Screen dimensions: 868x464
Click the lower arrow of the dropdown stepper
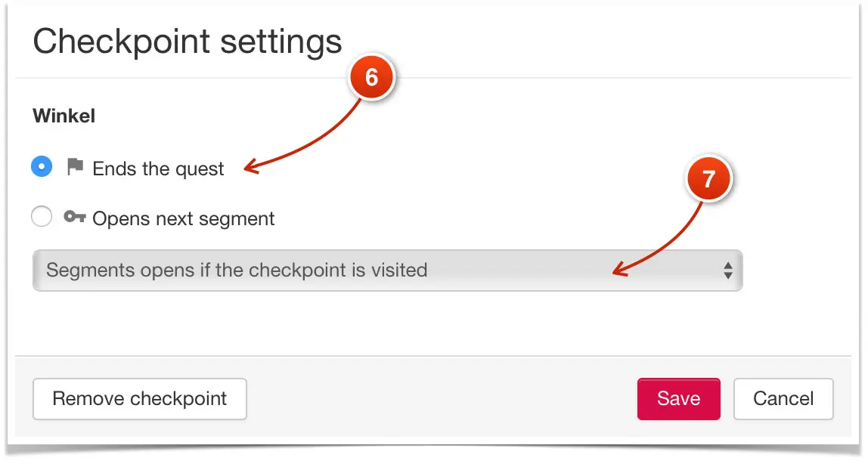tap(728, 275)
